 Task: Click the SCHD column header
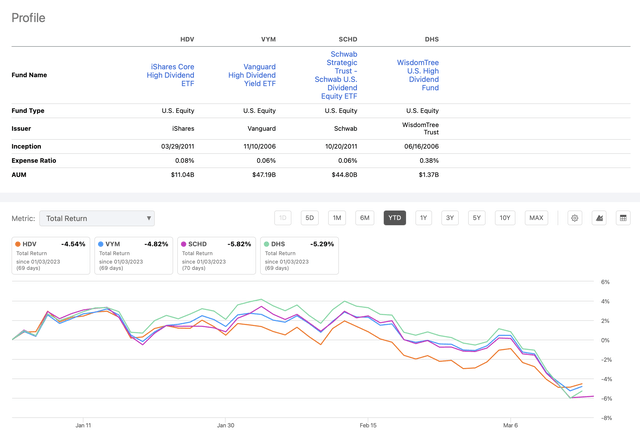(348, 39)
